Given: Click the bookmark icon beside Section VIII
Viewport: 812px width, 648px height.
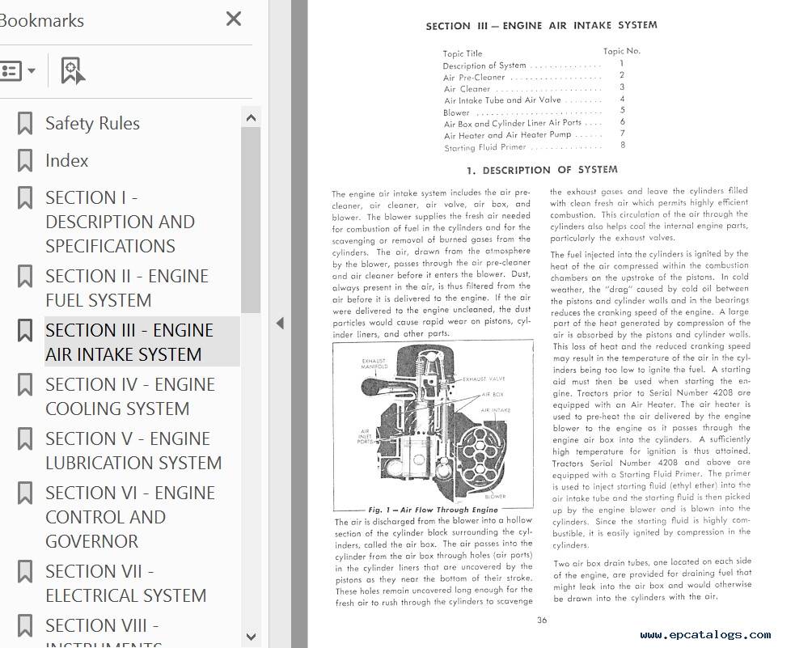Looking at the screenshot, I should (x=25, y=625).
